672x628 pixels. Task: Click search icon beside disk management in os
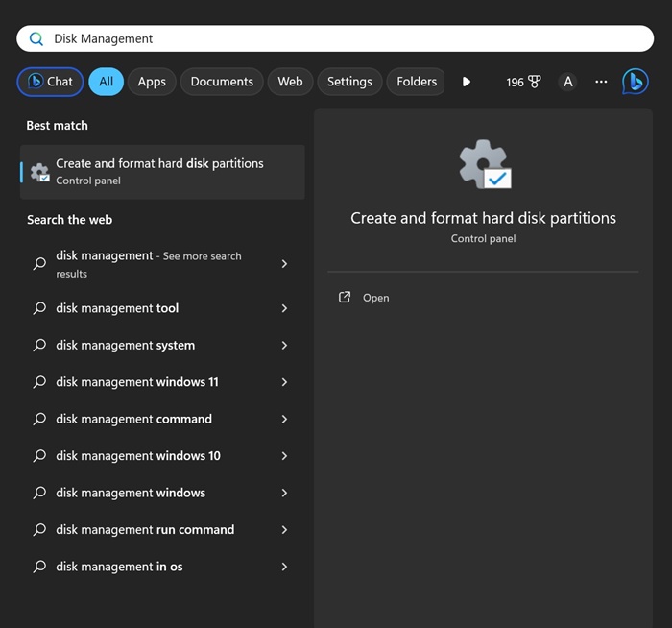coord(39,567)
